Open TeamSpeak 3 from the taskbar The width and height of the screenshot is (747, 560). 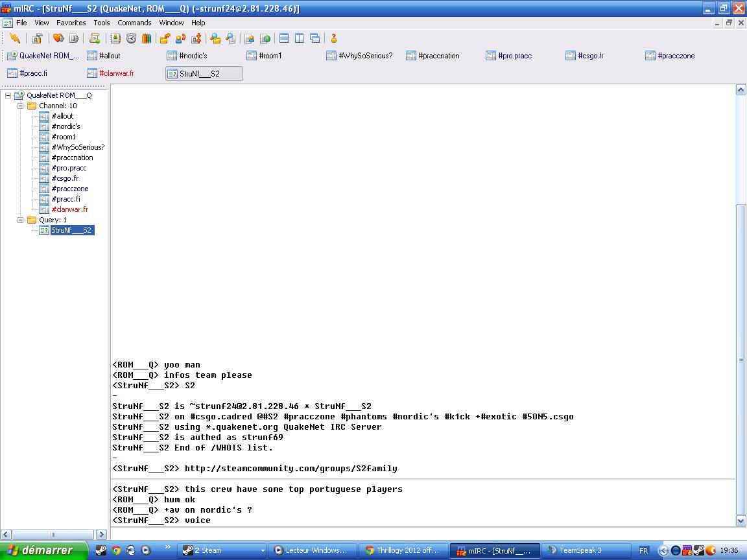tap(580, 550)
